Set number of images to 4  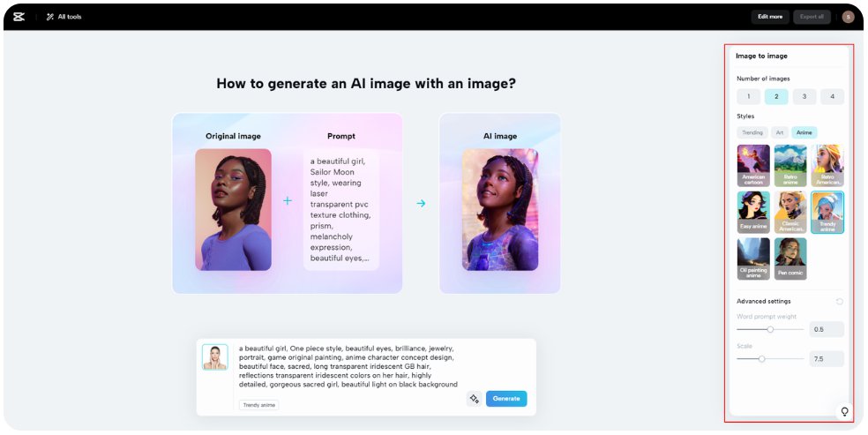click(832, 97)
